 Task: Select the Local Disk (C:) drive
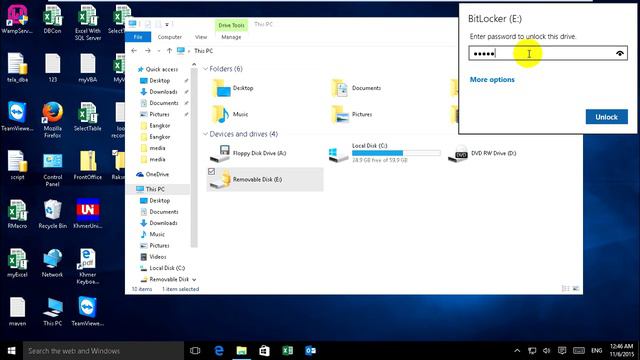coord(384,153)
